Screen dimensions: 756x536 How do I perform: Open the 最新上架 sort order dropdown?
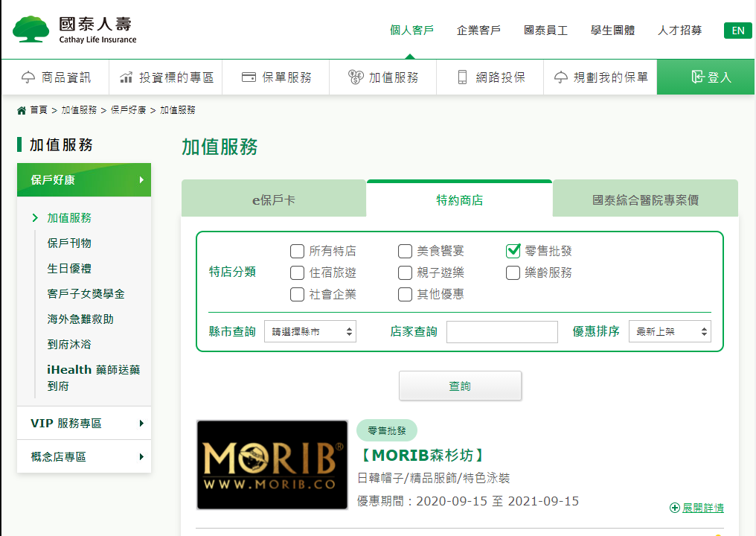670,331
